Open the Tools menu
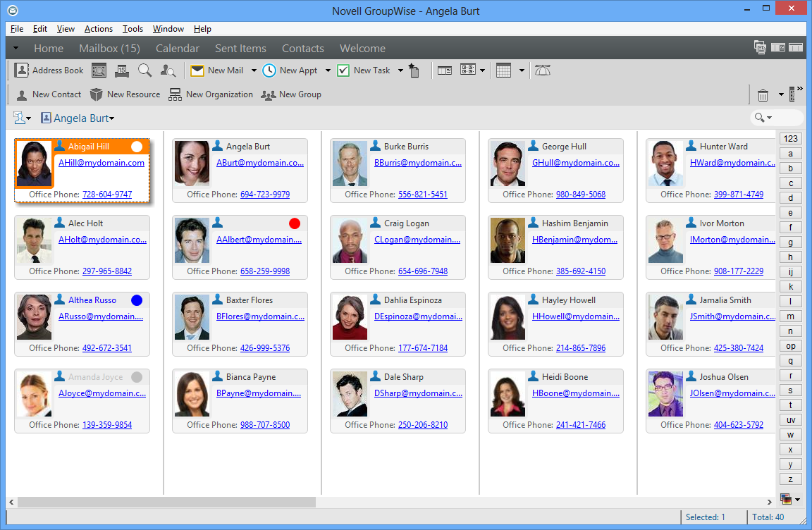Viewport: 812px width, 530px height. pos(133,29)
